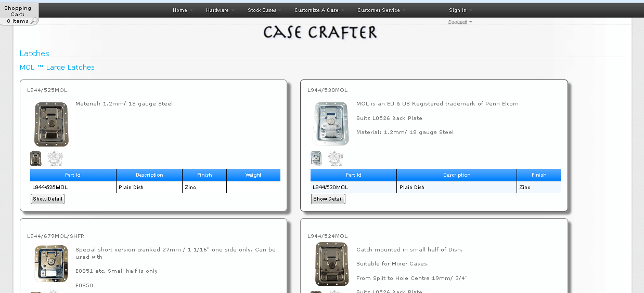644x293 pixels.
Task: Expand the Customize A Case dropdown
Action: [x=318, y=10]
